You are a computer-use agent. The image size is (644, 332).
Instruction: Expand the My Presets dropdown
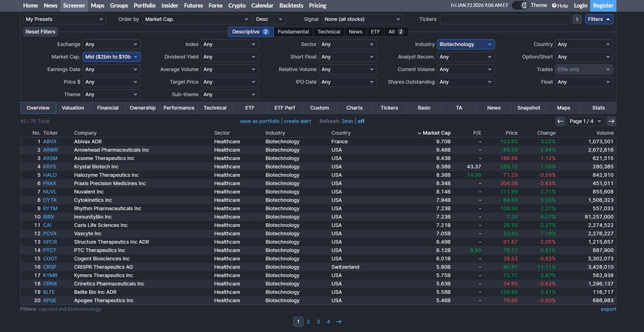[x=64, y=19]
